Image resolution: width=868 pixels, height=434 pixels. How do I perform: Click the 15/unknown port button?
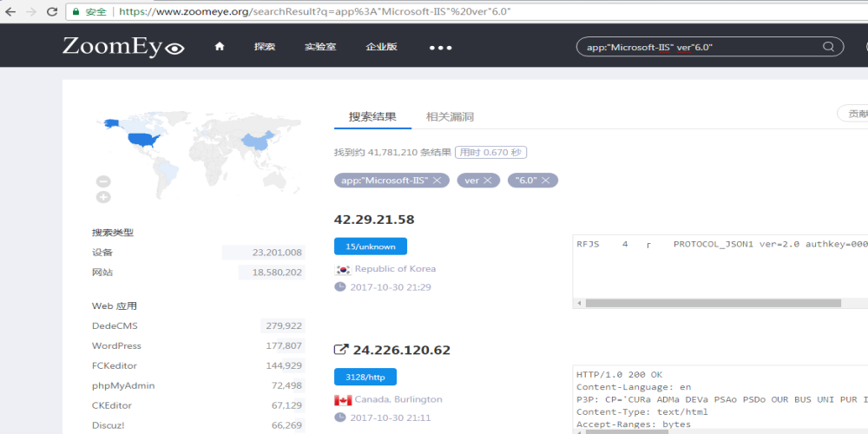tap(371, 247)
